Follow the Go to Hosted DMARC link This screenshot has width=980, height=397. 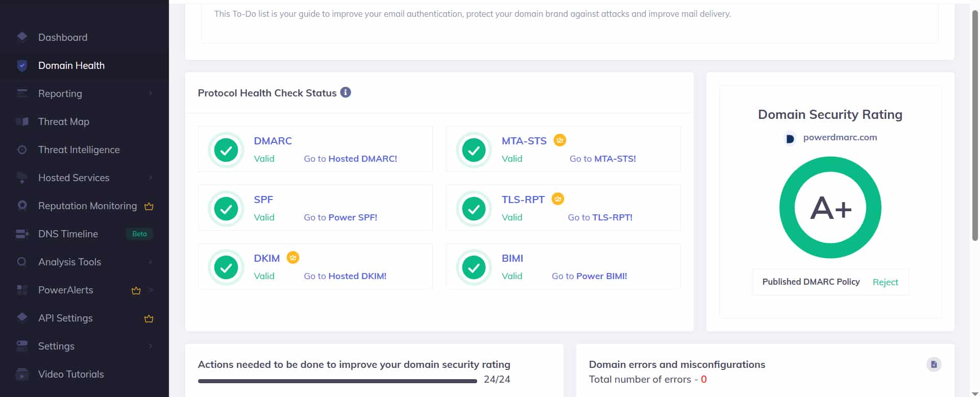[350, 159]
